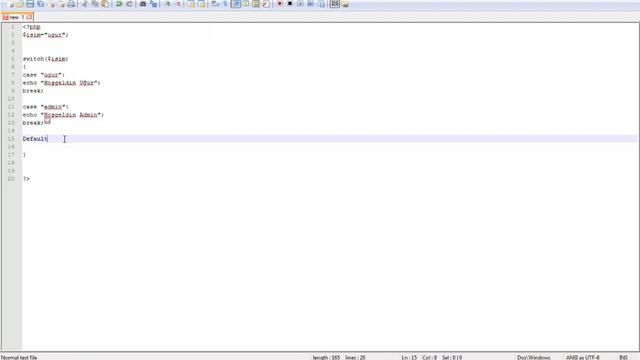Viewport: 640px width, 360px height.
Task: Click the case "ugur": line
Action: pyautogui.click(x=44, y=75)
